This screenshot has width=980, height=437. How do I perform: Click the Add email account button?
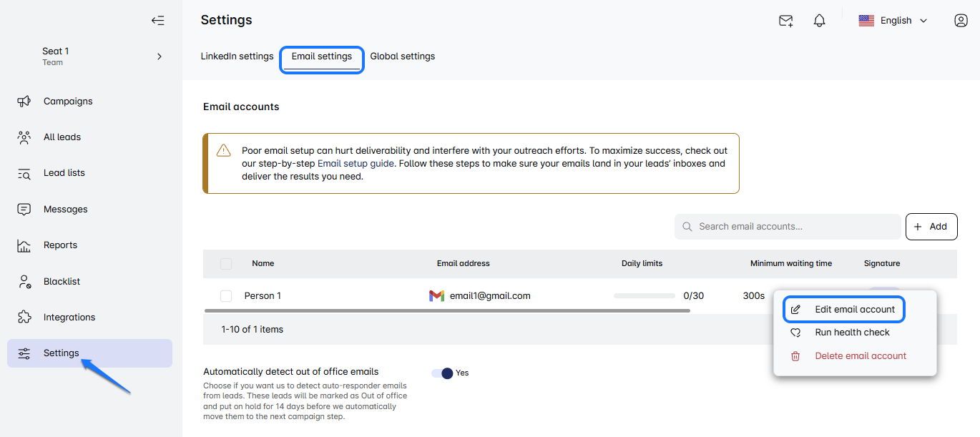pyautogui.click(x=931, y=227)
